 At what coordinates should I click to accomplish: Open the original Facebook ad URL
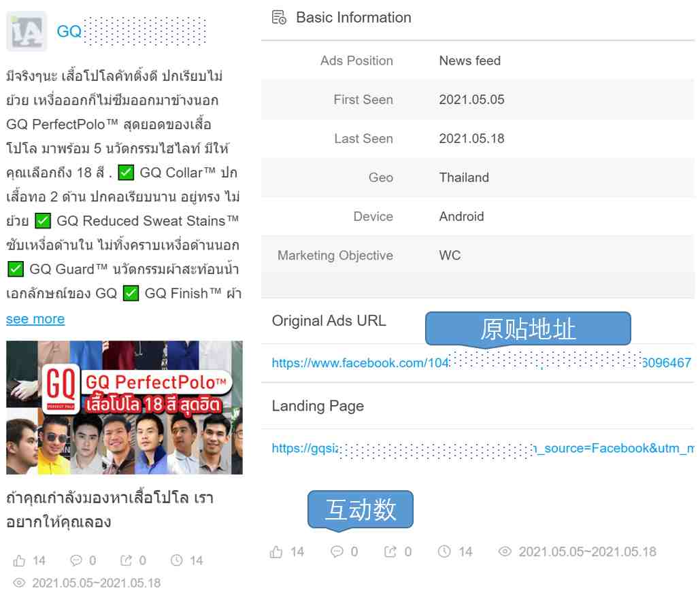(x=482, y=362)
